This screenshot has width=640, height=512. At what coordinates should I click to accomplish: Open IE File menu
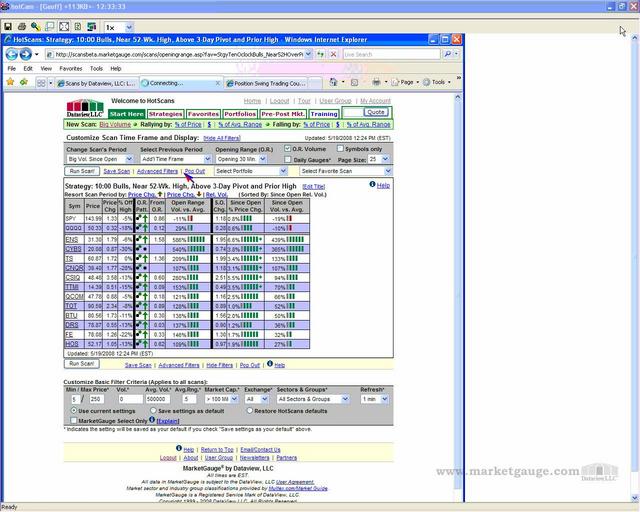(11, 69)
